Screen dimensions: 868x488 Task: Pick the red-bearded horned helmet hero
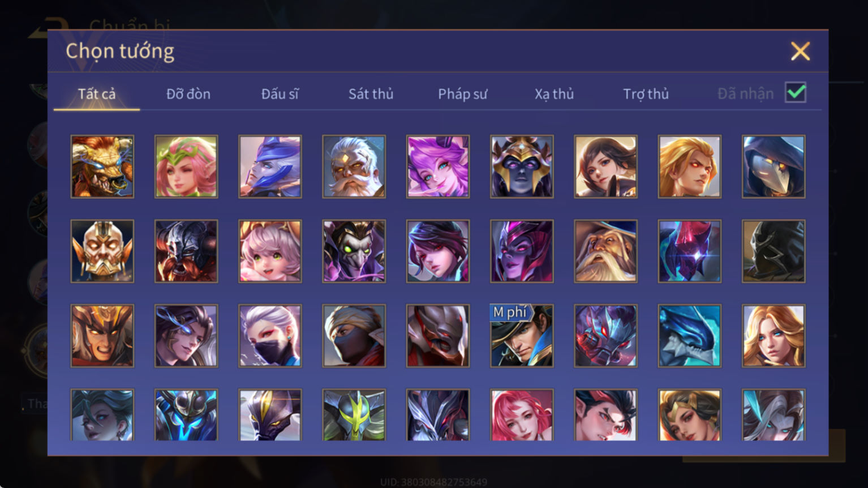click(x=186, y=251)
